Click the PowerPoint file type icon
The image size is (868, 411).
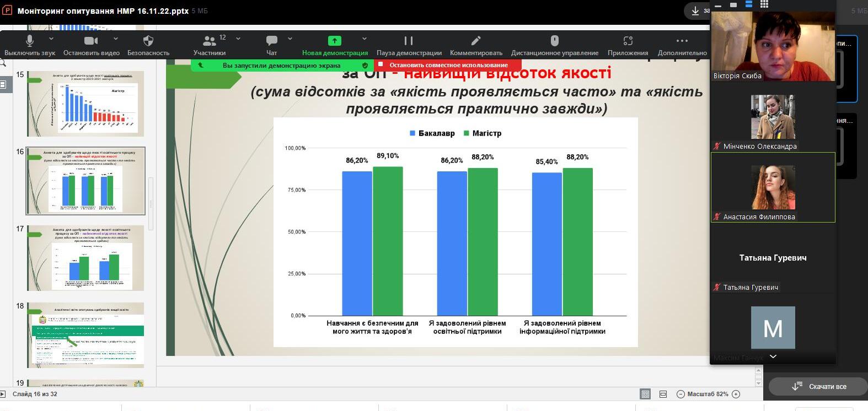(x=8, y=10)
